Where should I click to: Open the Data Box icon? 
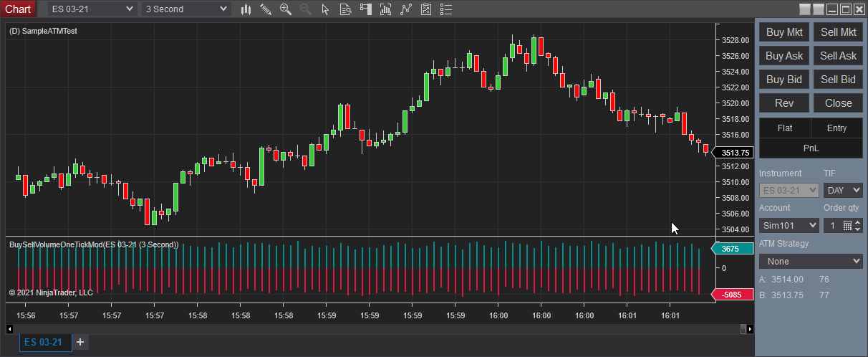pos(346,9)
